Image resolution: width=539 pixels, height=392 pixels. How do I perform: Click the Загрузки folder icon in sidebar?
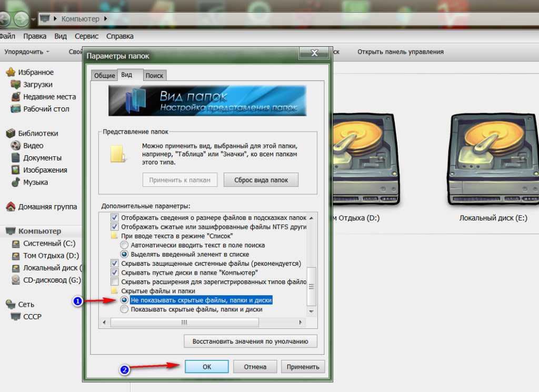15,85
